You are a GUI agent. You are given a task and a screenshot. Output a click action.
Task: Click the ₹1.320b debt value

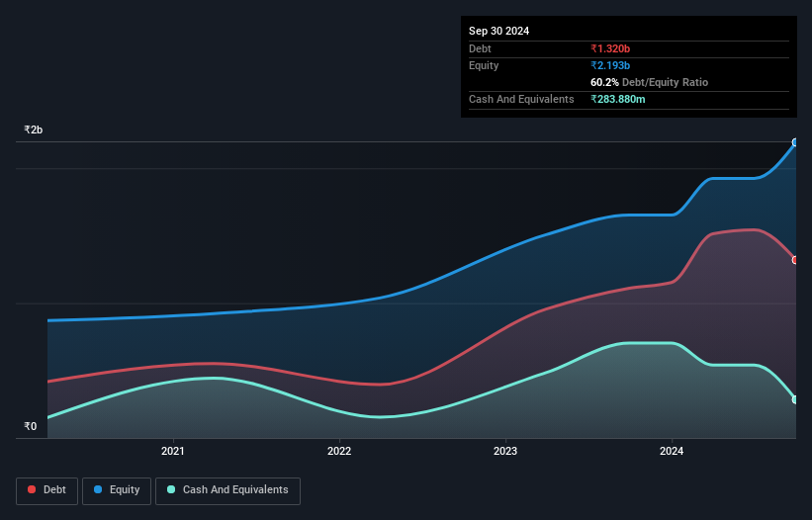coord(610,48)
